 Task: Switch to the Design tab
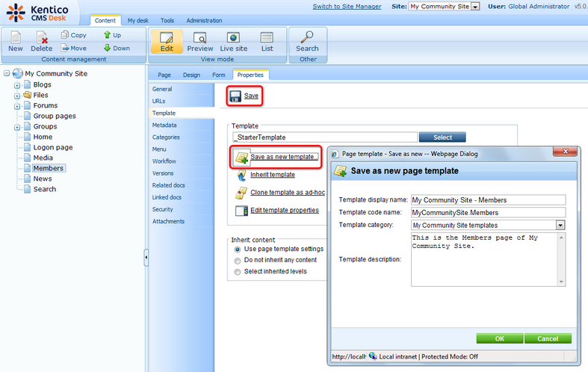191,75
